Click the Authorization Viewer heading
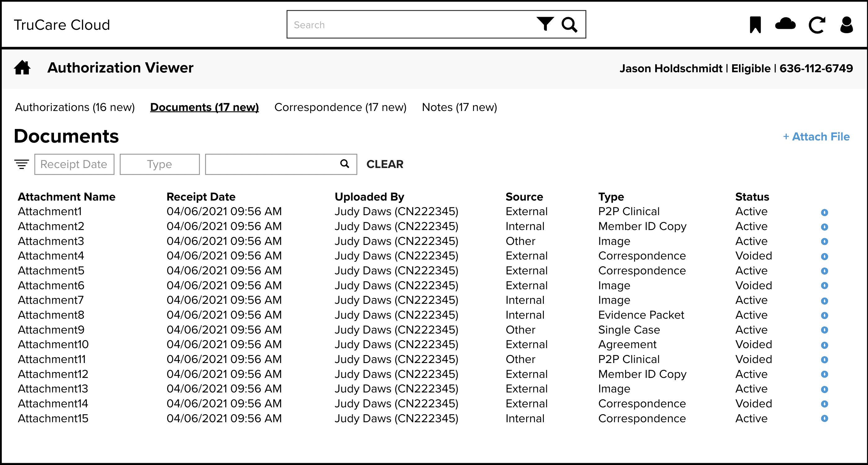868x465 pixels. point(120,68)
